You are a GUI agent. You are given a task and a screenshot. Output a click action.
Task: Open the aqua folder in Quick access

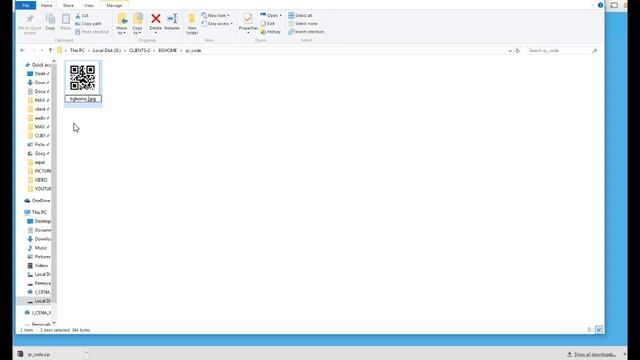[36, 162]
